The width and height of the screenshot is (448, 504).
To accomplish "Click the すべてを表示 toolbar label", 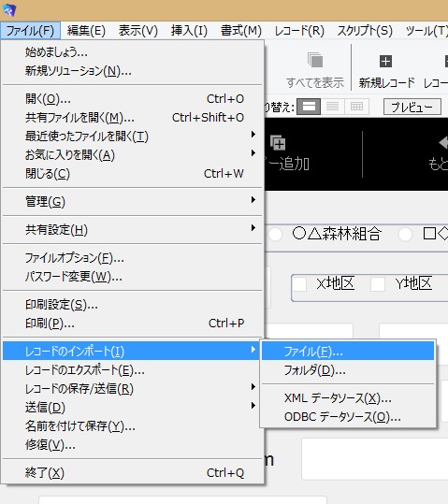I will [x=315, y=83].
